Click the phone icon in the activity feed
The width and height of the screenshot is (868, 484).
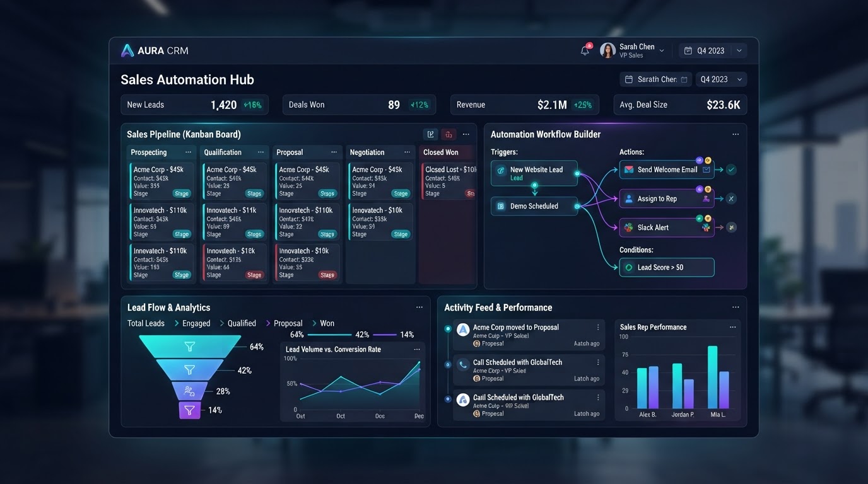click(463, 364)
